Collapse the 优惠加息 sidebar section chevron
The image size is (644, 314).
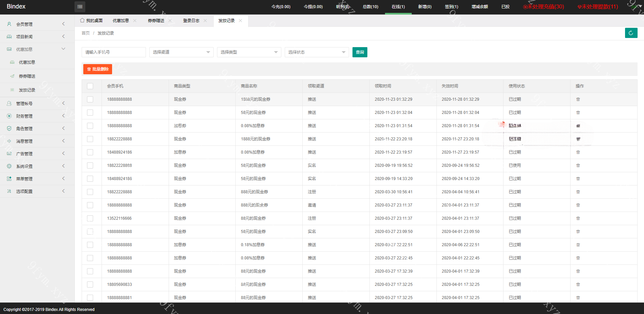point(63,49)
